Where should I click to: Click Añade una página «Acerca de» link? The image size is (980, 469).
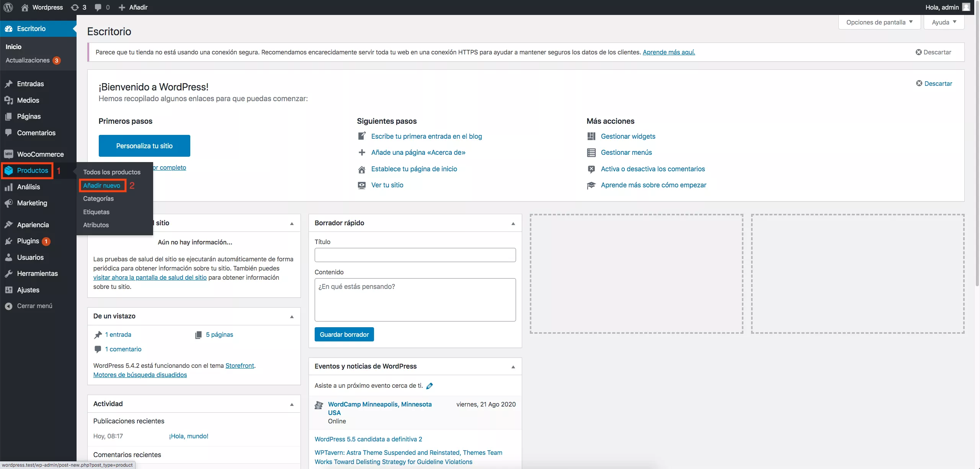(418, 153)
